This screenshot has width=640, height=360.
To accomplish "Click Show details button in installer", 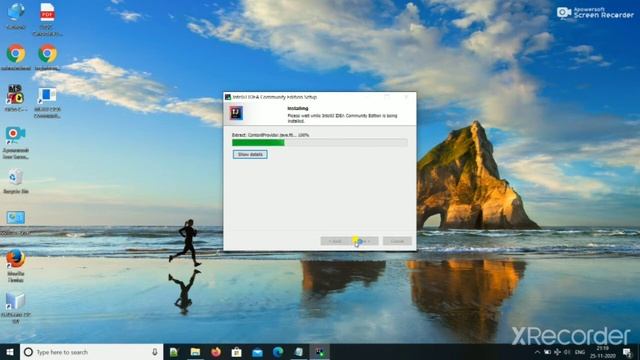I will 250,154.
